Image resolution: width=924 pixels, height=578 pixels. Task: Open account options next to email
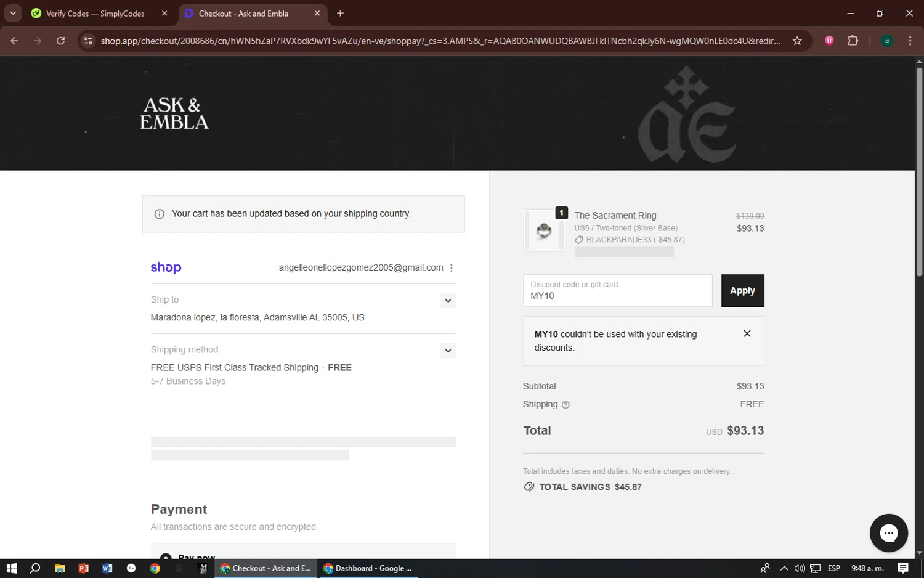(x=451, y=267)
